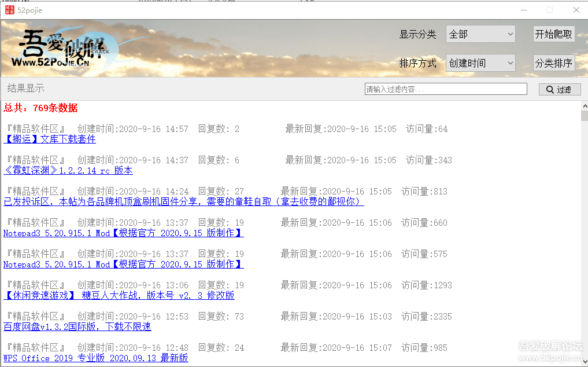This screenshot has height=367, width=588.
Task: Click the 过滤 search button
Action: (x=559, y=89)
